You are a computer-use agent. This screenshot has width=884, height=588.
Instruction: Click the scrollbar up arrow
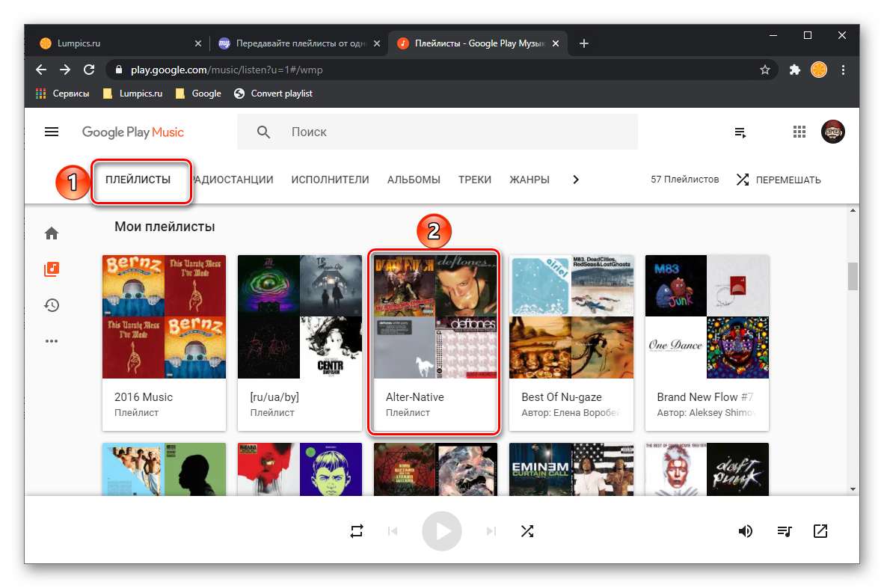click(x=853, y=210)
